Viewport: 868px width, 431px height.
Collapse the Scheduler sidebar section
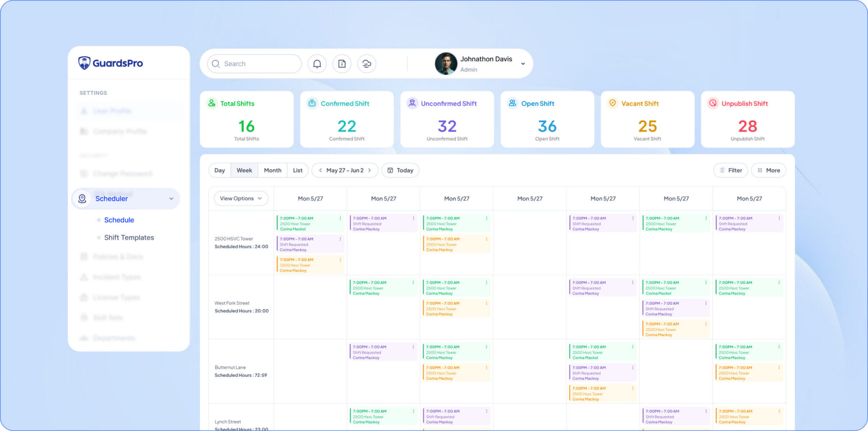171,199
